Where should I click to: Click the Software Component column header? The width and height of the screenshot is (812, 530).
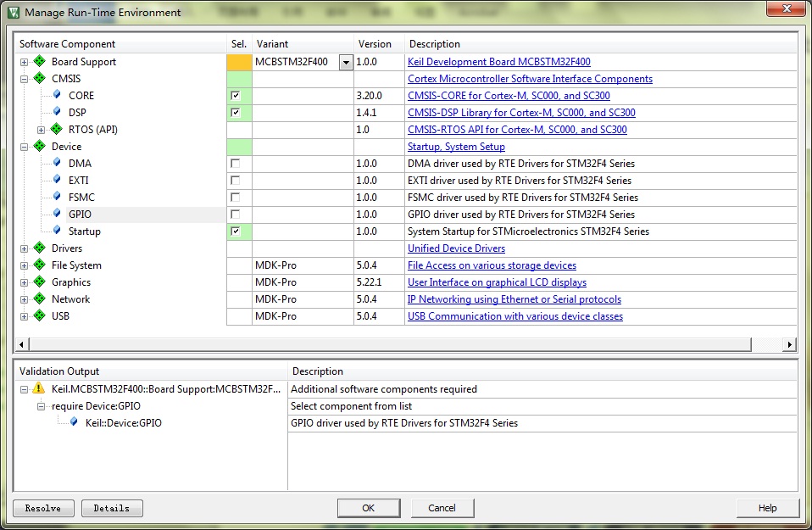(120, 44)
